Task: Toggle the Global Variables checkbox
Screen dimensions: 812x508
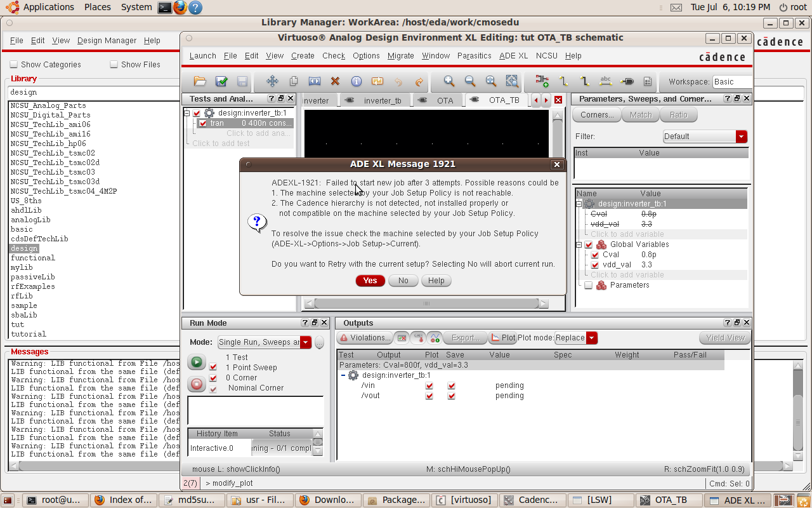Action: point(589,244)
